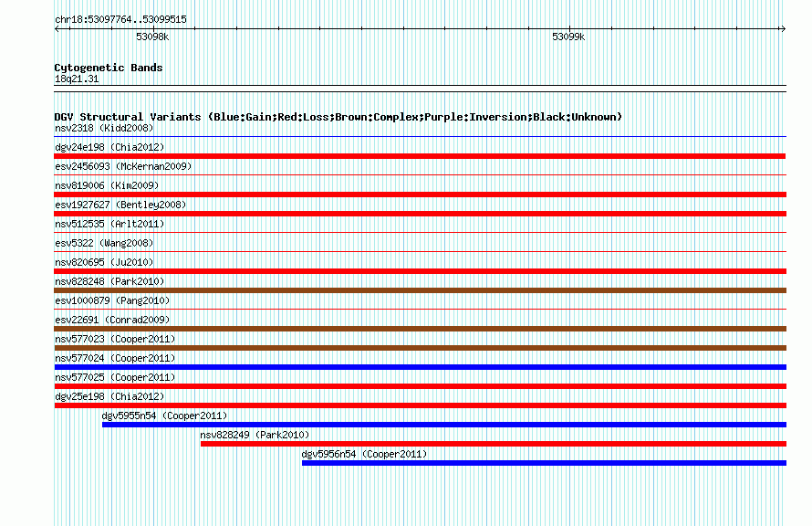Select nsv828248 (Park2010) label

point(109,281)
